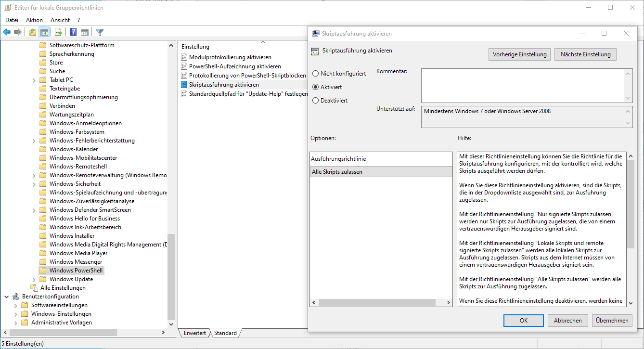Click into the Kommentar text field
Screen dimensions: 644x349
[x=522, y=85]
